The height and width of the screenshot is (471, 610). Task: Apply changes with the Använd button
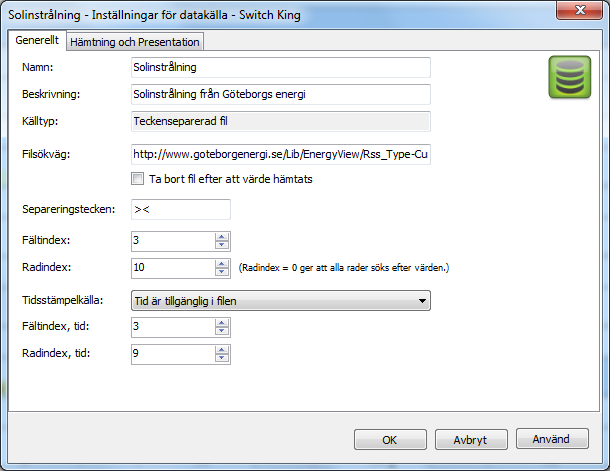coord(552,439)
